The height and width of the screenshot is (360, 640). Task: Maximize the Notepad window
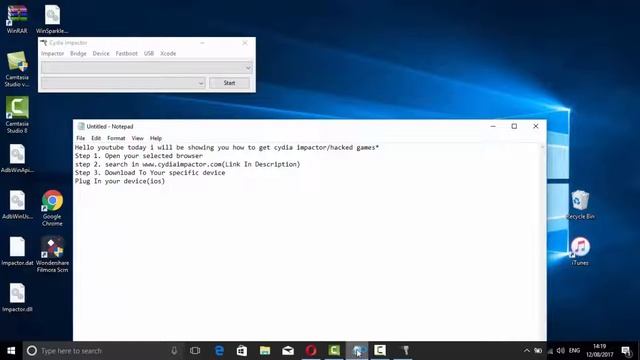click(514, 127)
